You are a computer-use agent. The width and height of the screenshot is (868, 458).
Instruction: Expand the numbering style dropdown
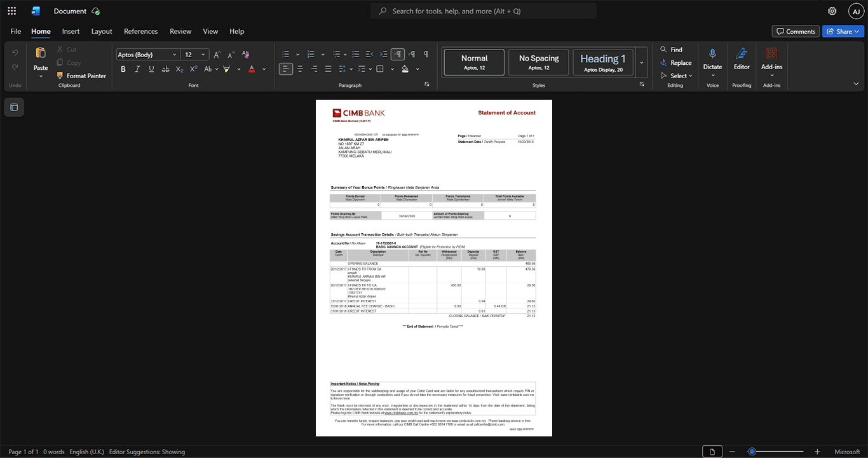pyautogui.click(x=323, y=55)
